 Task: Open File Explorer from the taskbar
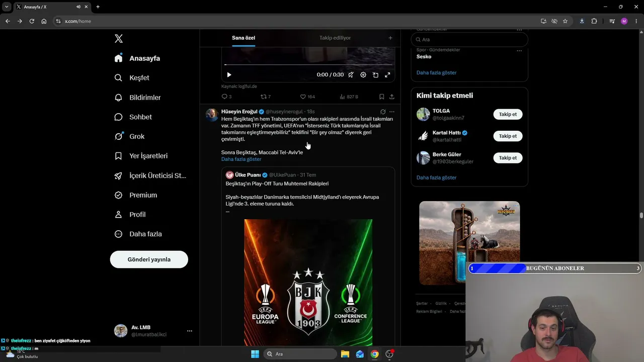coord(345,354)
